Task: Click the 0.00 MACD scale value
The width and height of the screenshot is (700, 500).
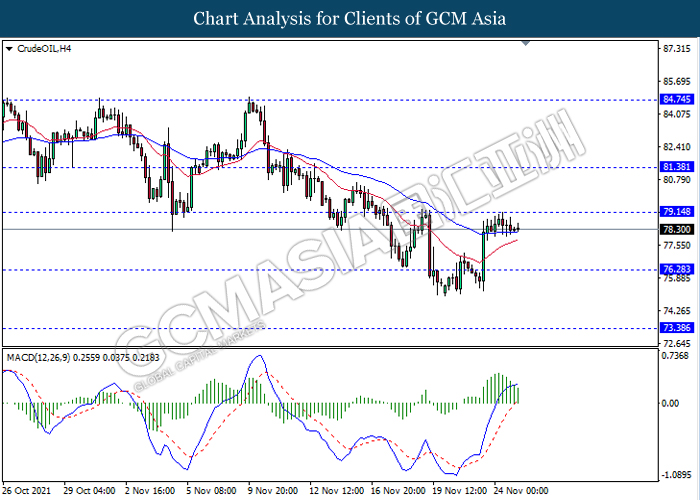Action: click(671, 403)
